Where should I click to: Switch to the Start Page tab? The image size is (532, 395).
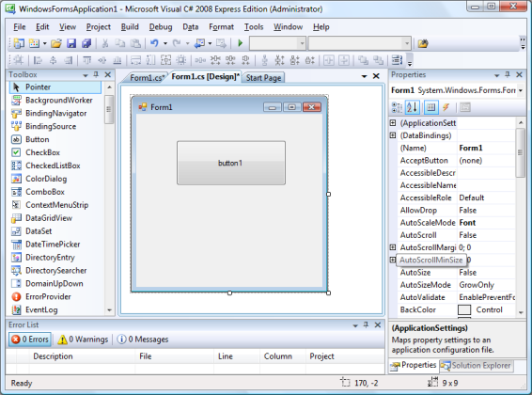(263, 78)
